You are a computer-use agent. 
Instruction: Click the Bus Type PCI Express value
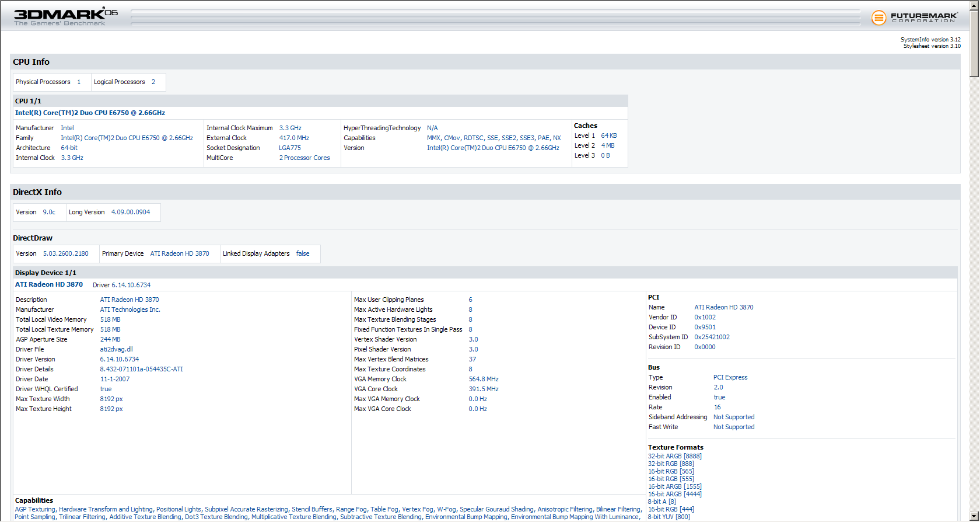click(x=730, y=377)
